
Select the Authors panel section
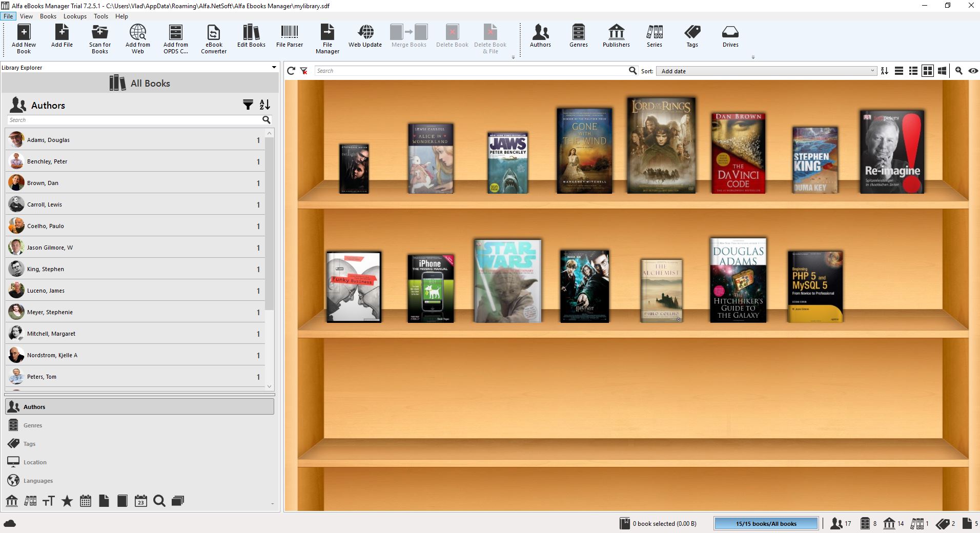139,406
